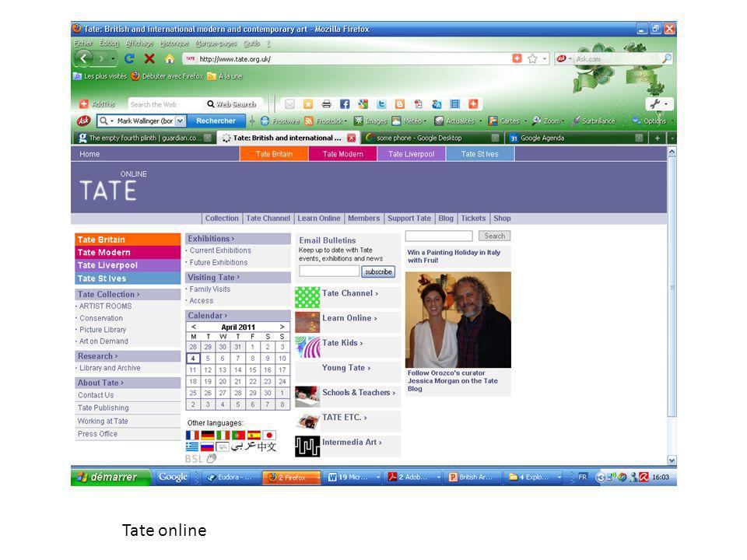Click the email bulletin address field
Screen dimensions: 747x560
coord(329,271)
